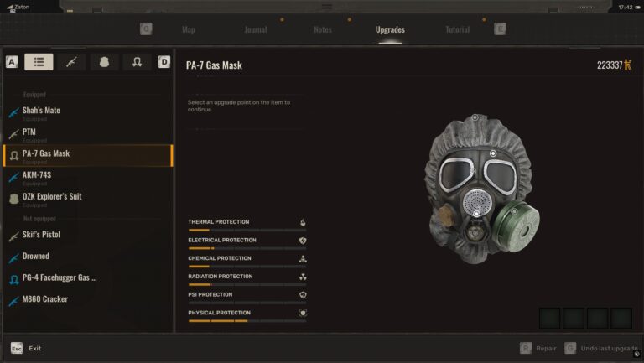This screenshot has height=363, width=644.
Task: Select M860 Cracker in the list
Action: point(88,300)
